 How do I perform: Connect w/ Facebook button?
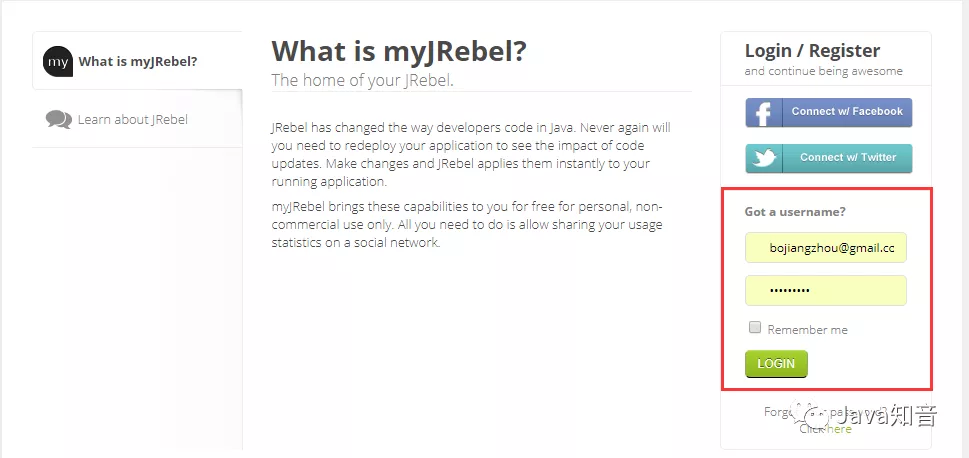[x=829, y=112]
